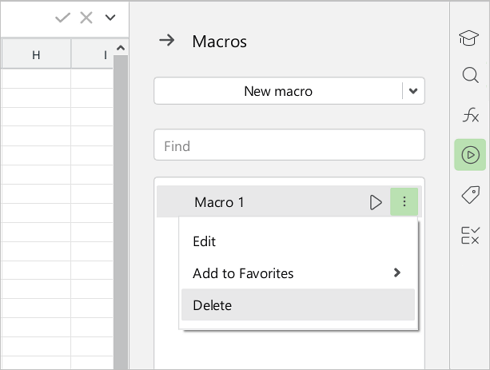Expand the Add to Favorites submenu arrow
The image size is (490, 370).
pyautogui.click(x=397, y=273)
